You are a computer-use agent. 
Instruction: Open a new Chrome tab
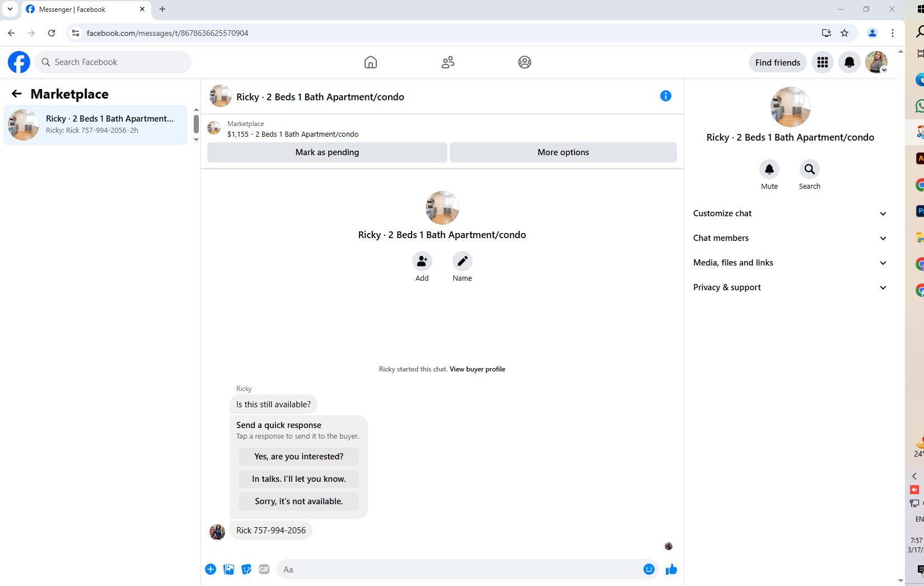[162, 9]
